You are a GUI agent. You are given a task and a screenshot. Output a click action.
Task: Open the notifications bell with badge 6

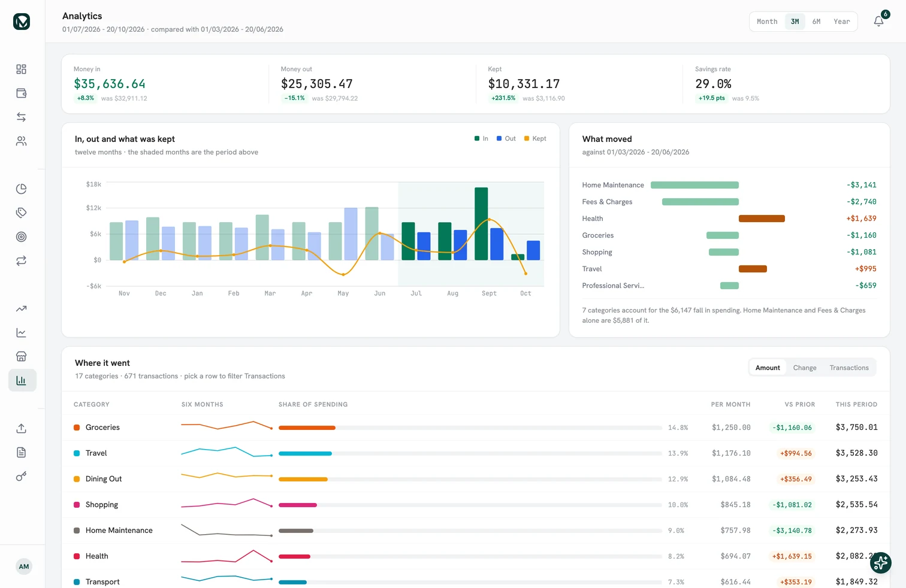(879, 21)
